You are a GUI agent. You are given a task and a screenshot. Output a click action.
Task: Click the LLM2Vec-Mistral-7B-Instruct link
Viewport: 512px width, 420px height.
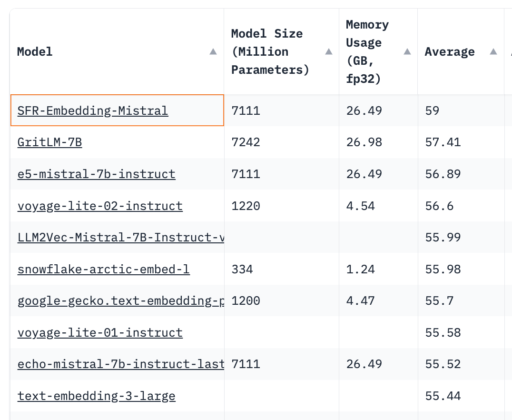[120, 237]
